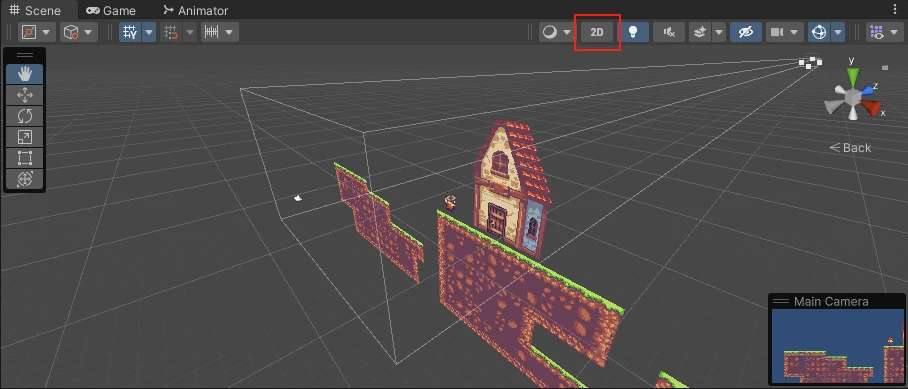Image resolution: width=908 pixels, height=389 pixels.
Task: Click the Back view label
Action: [850, 148]
